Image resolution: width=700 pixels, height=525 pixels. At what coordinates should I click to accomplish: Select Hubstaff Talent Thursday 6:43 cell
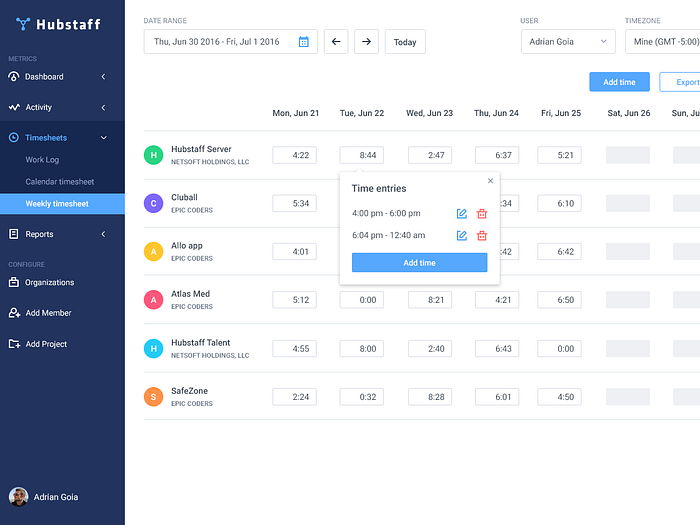tap(497, 349)
